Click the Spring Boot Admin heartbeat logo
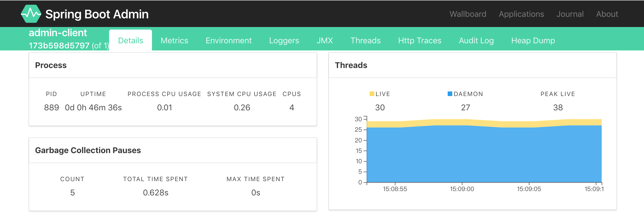Screen dimensions: 644x215 point(31,14)
